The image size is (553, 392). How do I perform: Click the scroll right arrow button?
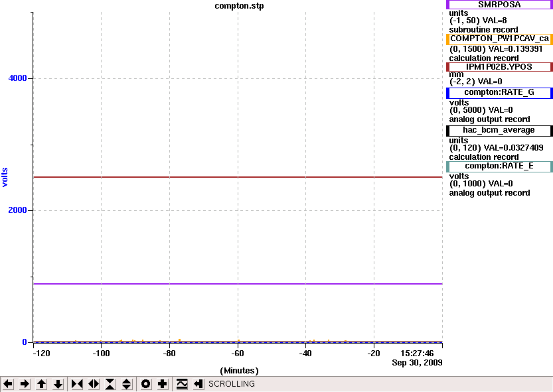tap(25, 384)
